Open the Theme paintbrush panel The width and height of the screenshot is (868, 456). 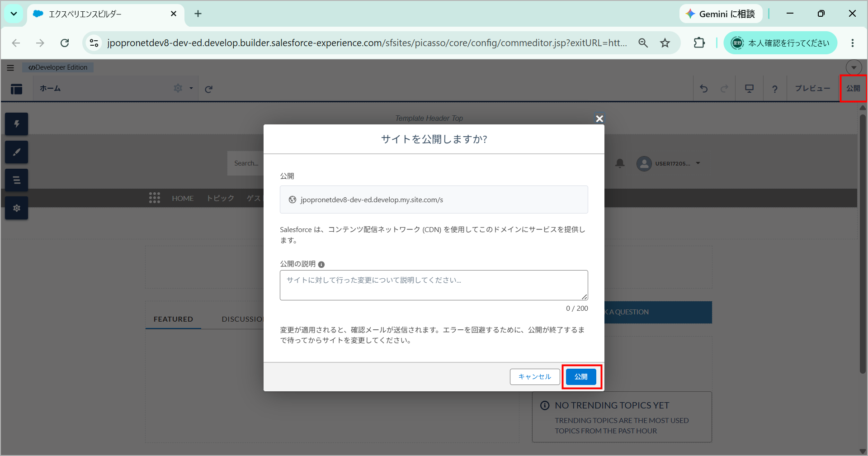pos(17,152)
